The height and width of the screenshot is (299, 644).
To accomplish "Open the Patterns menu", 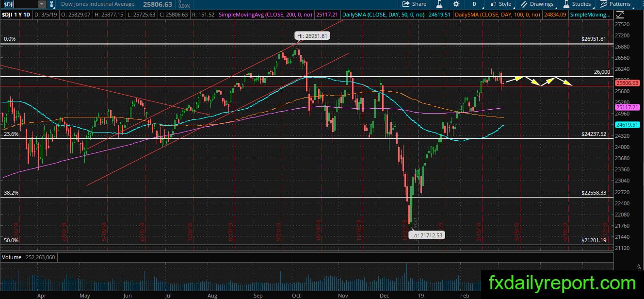I will 615,4.
